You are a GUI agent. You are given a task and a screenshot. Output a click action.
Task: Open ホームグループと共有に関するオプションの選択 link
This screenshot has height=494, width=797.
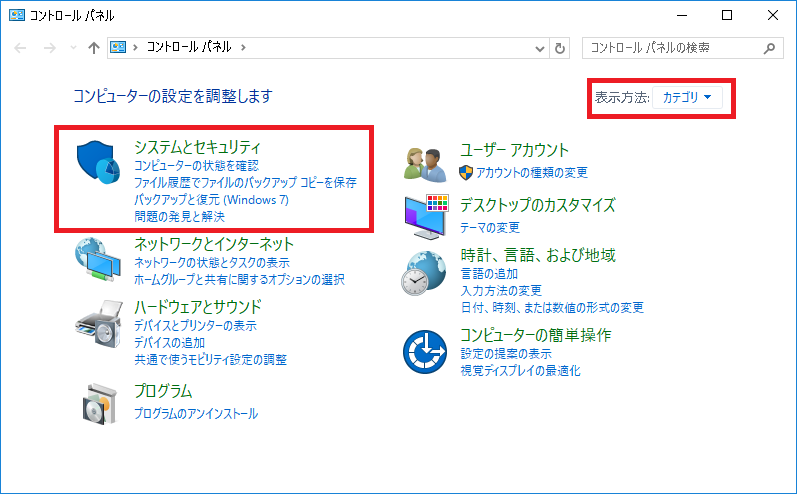tap(239, 280)
